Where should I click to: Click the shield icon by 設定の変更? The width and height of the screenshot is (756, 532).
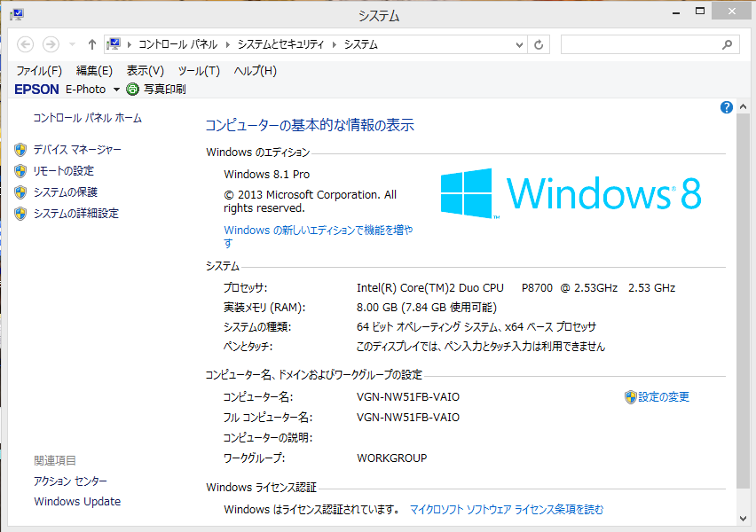tap(631, 397)
